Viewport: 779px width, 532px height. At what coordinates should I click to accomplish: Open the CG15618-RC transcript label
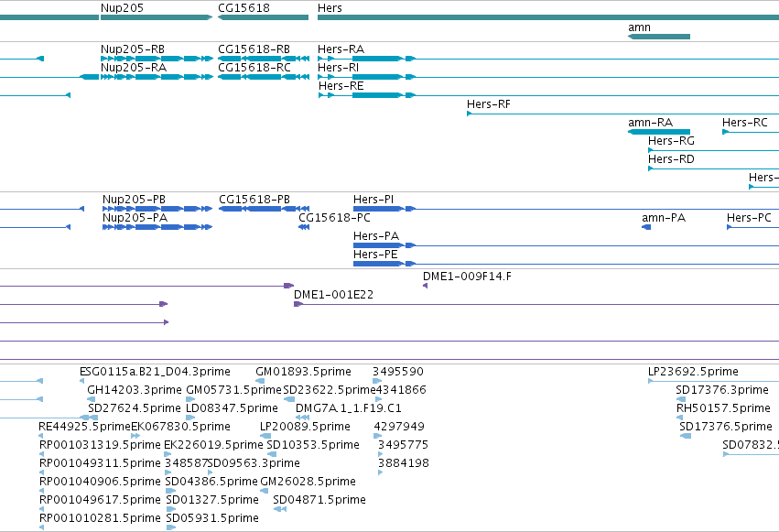pos(254,68)
